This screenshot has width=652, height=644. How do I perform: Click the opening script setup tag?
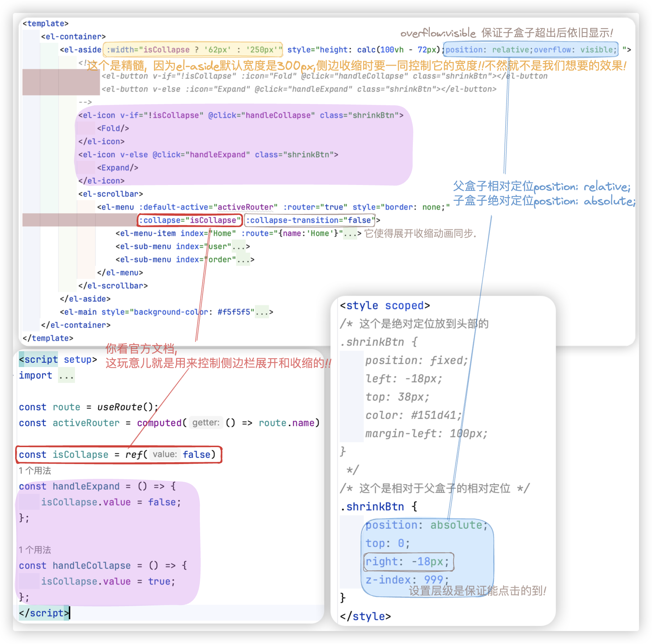coord(58,360)
